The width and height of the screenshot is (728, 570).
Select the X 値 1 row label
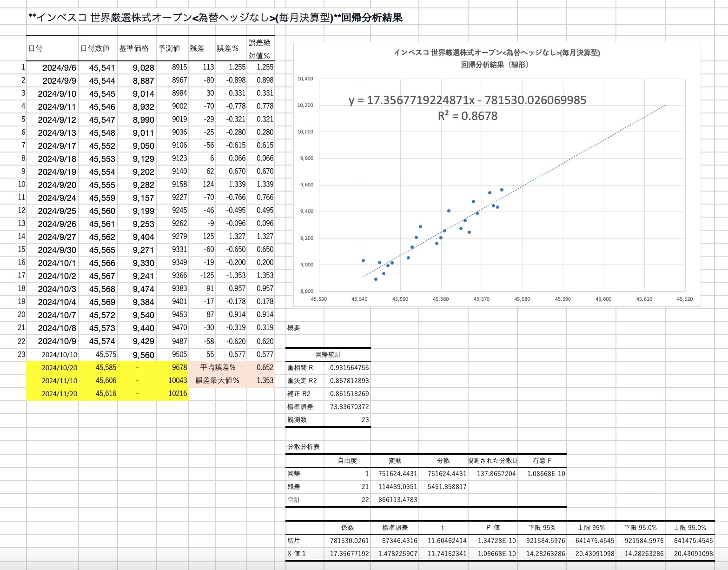click(297, 554)
